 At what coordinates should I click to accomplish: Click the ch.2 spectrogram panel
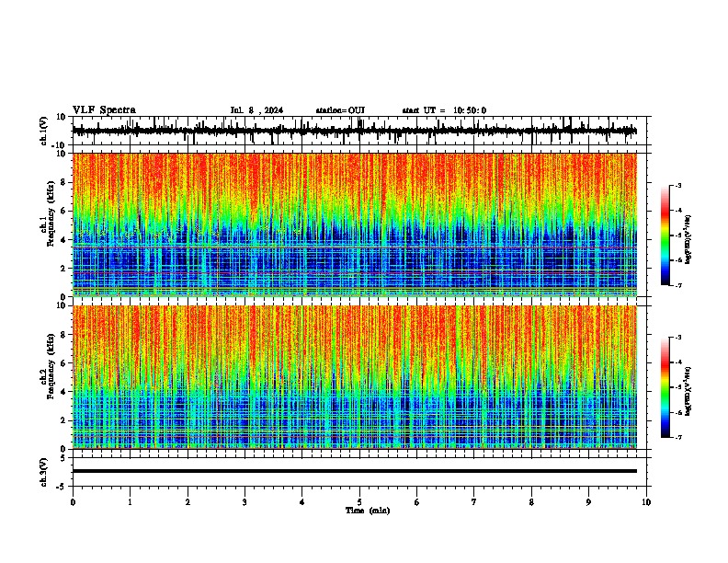pos(355,377)
